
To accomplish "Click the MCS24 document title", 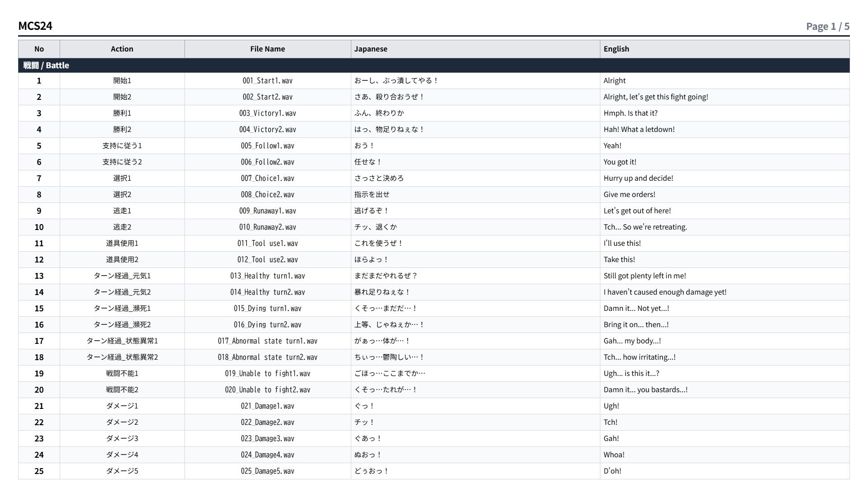I will 35,26.
